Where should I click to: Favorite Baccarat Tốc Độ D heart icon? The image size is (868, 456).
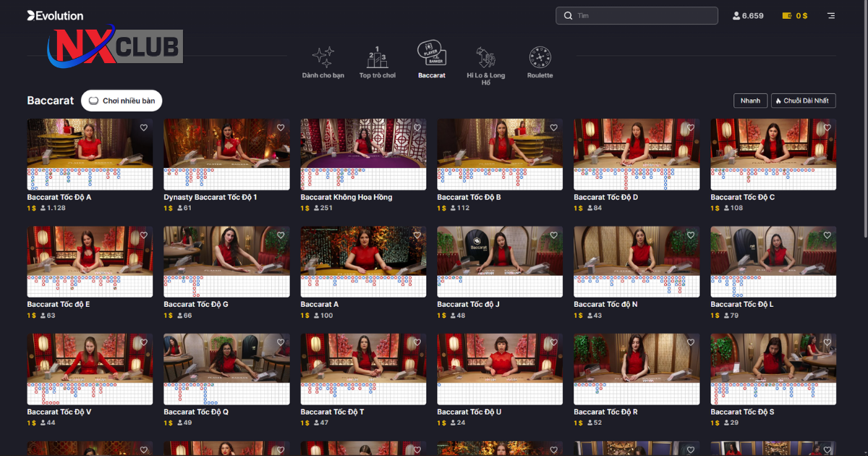[691, 127]
